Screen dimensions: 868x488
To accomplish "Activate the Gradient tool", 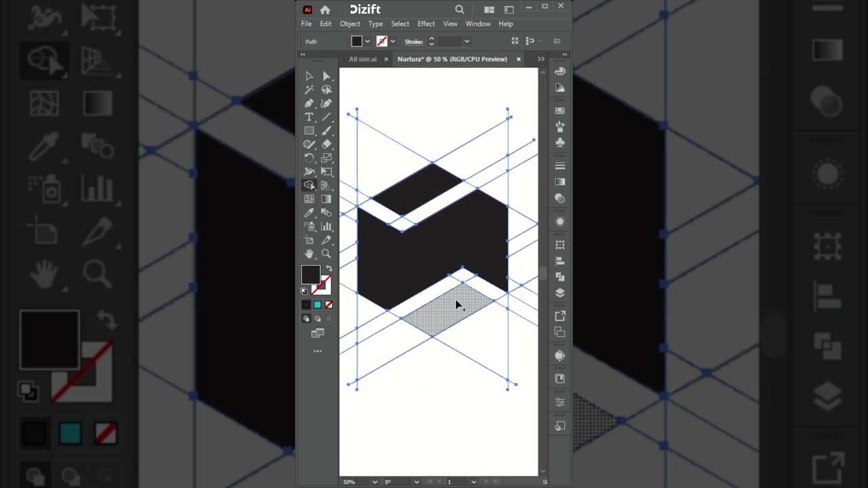I will [x=326, y=199].
